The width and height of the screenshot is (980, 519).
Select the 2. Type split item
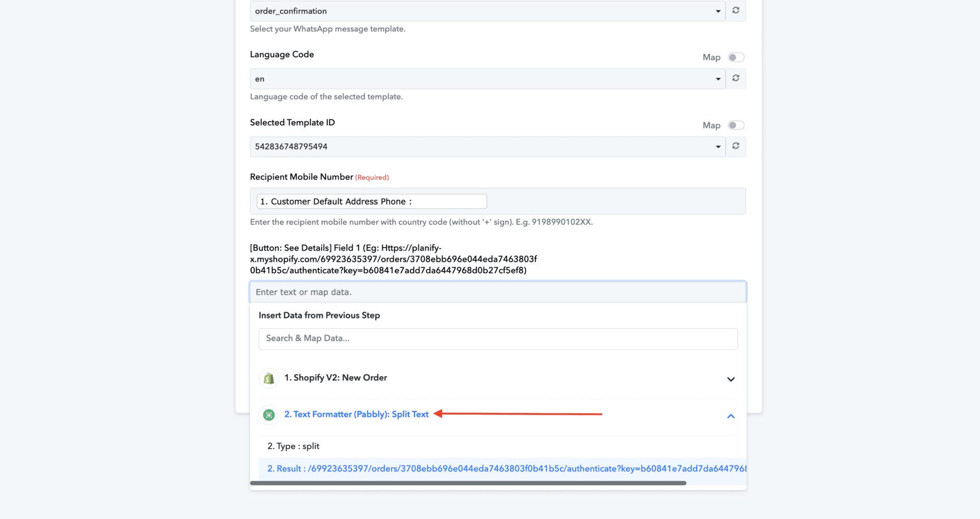(293, 446)
